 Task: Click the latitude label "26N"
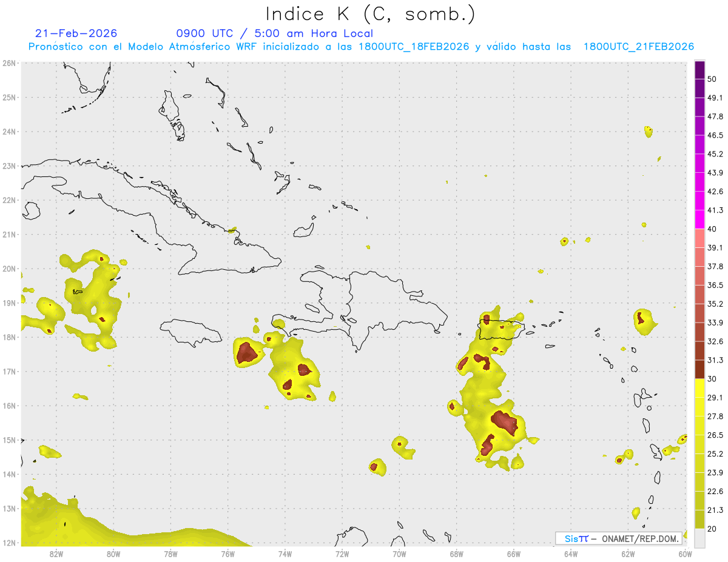8,63
